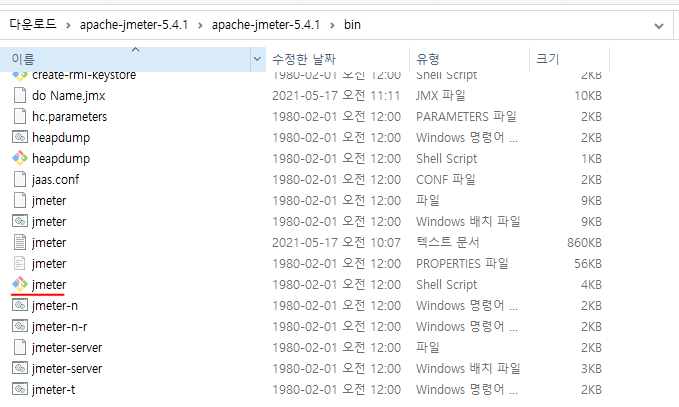
Task: Click the PROPERTIES 파일 type cell
Action: pyautogui.click(x=462, y=263)
